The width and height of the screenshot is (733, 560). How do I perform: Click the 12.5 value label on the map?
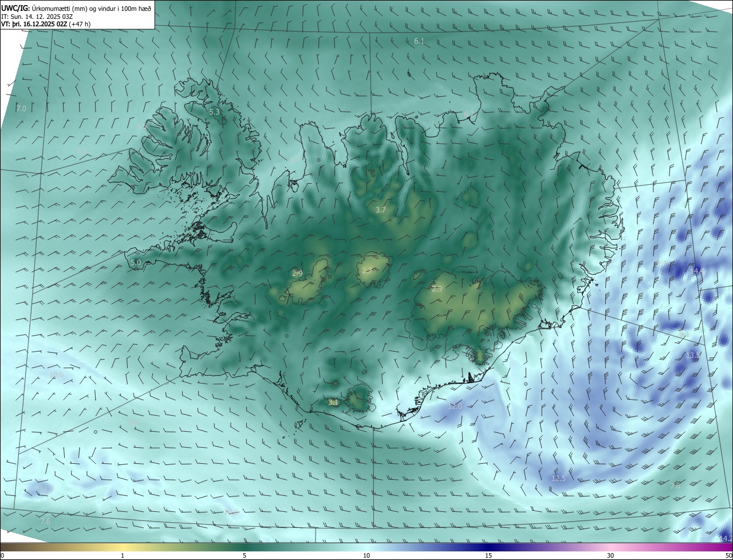pos(558,478)
